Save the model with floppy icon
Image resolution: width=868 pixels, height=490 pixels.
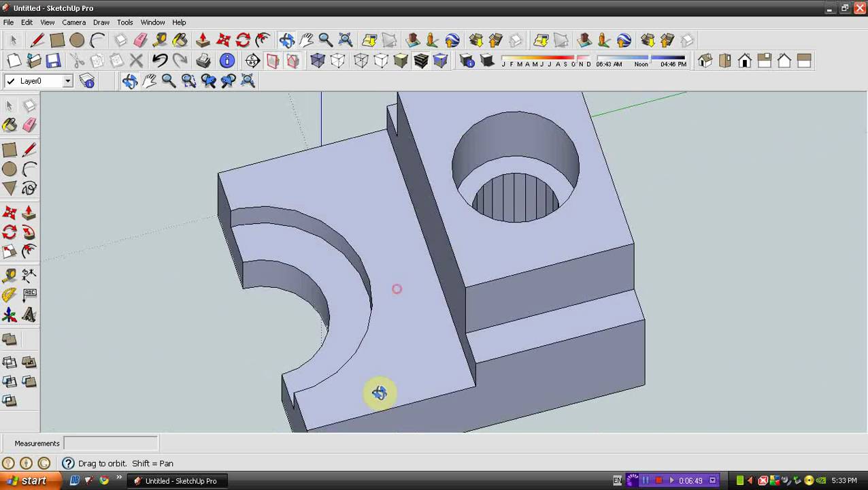(53, 61)
